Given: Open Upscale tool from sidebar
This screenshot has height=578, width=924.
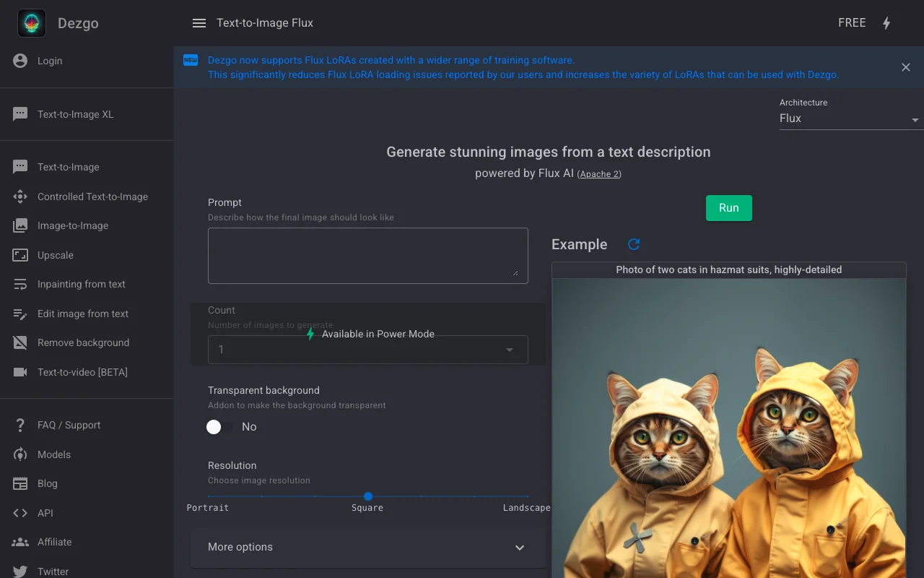Looking at the screenshot, I should point(56,255).
